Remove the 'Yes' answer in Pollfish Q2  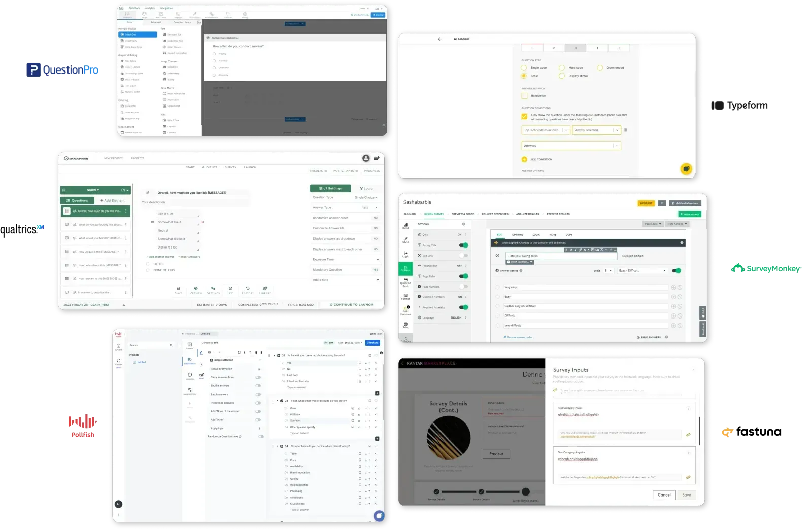click(376, 363)
